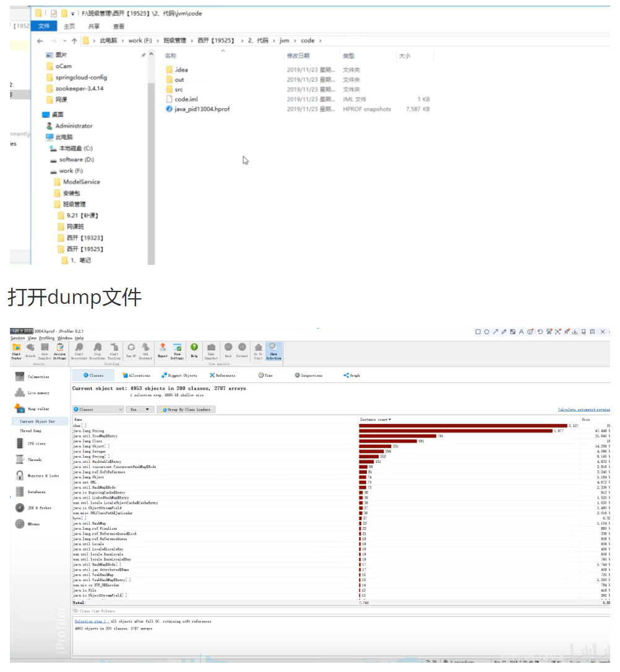This screenshot has height=672, width=620.
Task: Open View Settings from the toolbar
Action: [x=178, y=351]
